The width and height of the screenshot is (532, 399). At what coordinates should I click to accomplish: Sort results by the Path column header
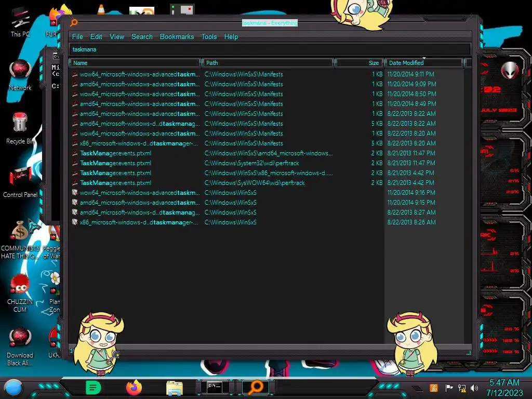[268, 63]
